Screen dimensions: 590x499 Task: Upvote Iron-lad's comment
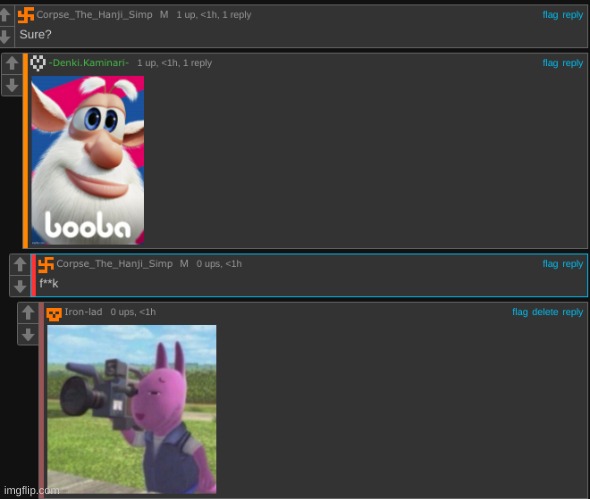click(x=28, y=312)
